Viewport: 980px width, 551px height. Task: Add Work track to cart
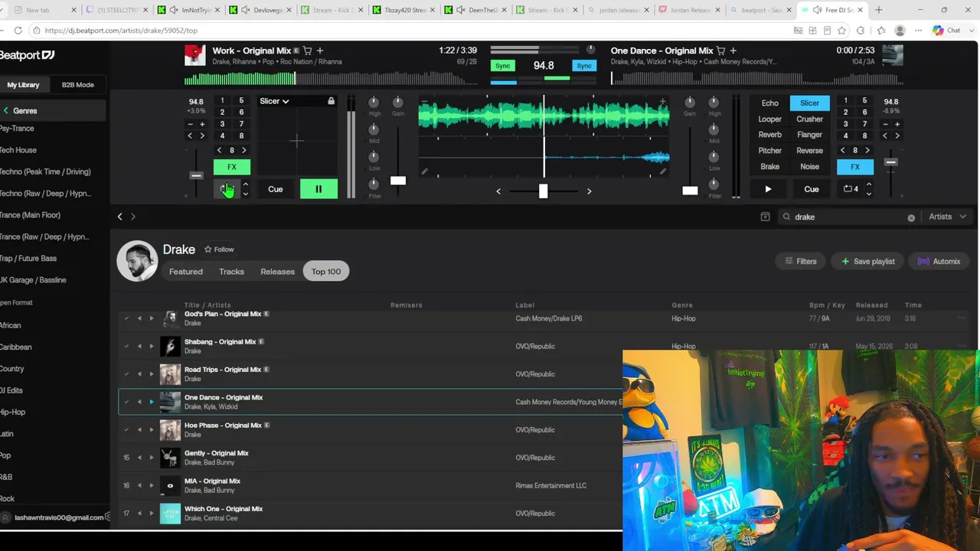tap(308, 51)
